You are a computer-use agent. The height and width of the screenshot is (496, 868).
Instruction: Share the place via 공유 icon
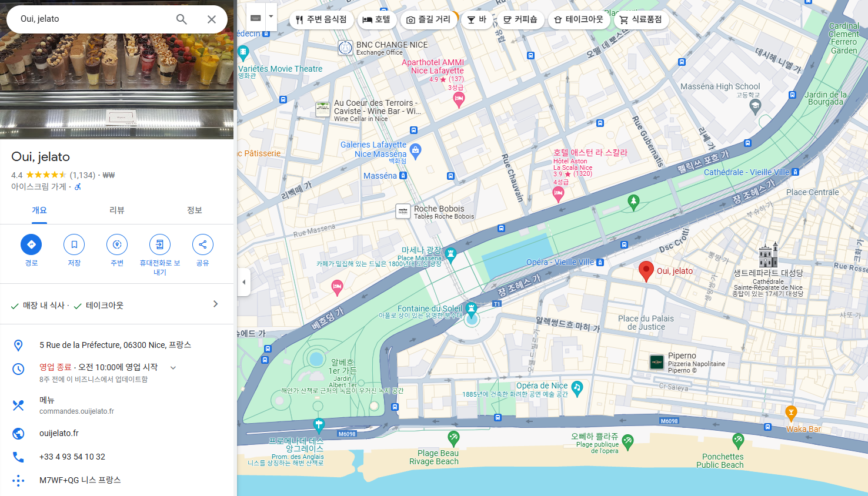[x=203, y=244]
